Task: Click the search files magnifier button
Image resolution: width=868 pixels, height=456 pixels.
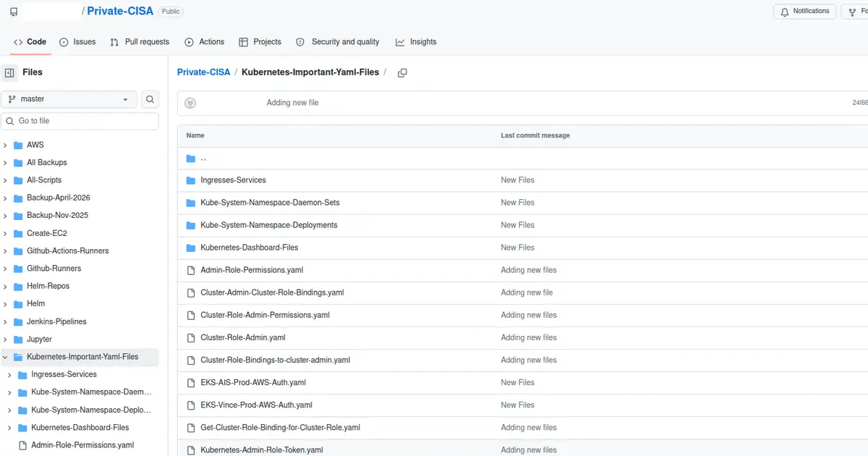Action: click(150, 99)
